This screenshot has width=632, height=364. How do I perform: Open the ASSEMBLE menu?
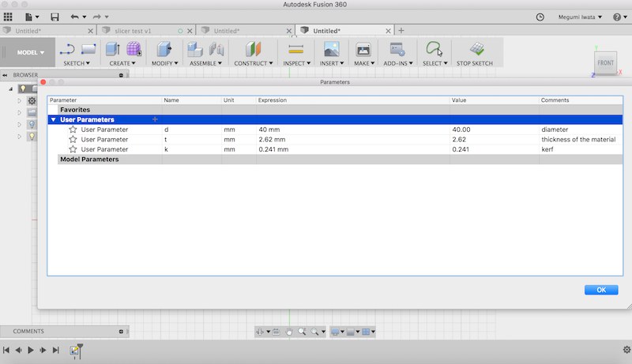tap(205, 63)
